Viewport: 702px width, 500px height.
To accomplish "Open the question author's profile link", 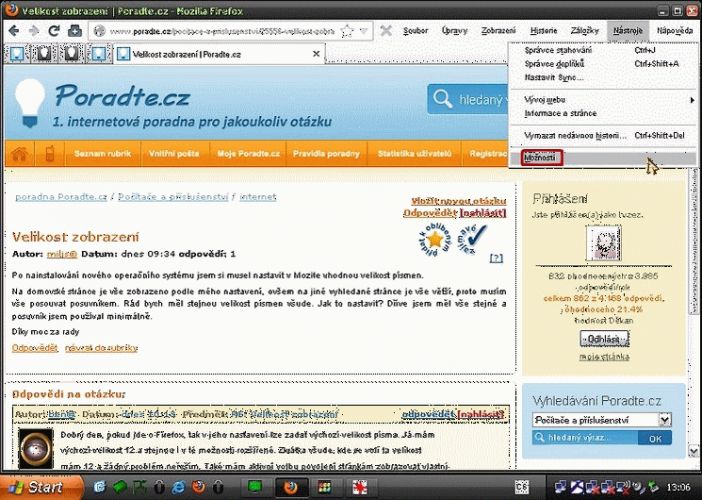I will [x=62, y=254].
